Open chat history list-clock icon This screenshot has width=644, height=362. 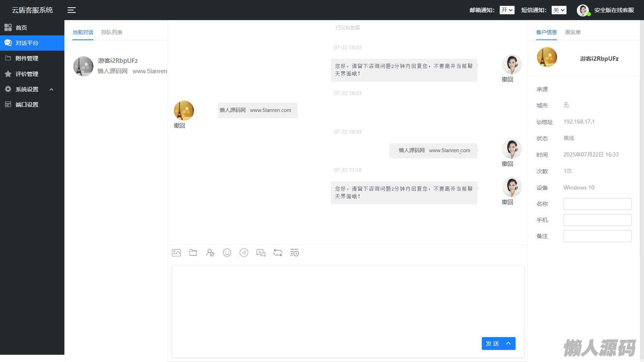295,253
